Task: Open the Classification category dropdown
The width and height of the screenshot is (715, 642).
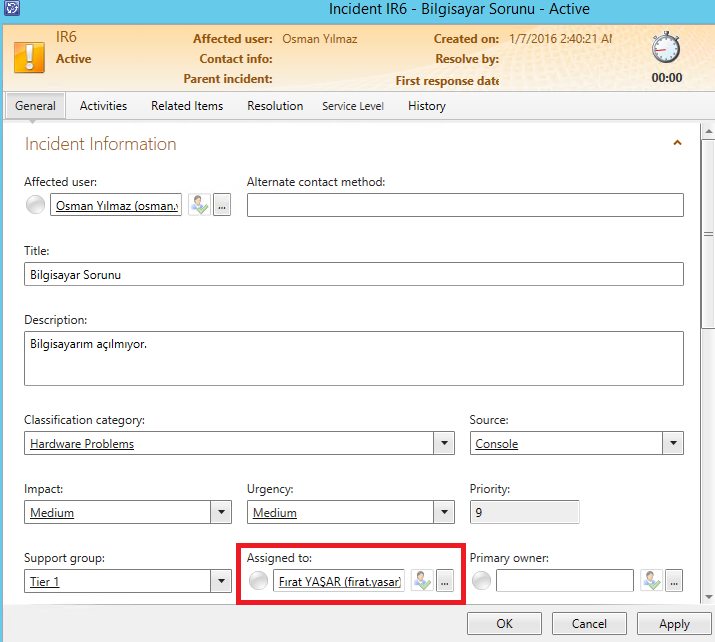Action: coord(444,443)
